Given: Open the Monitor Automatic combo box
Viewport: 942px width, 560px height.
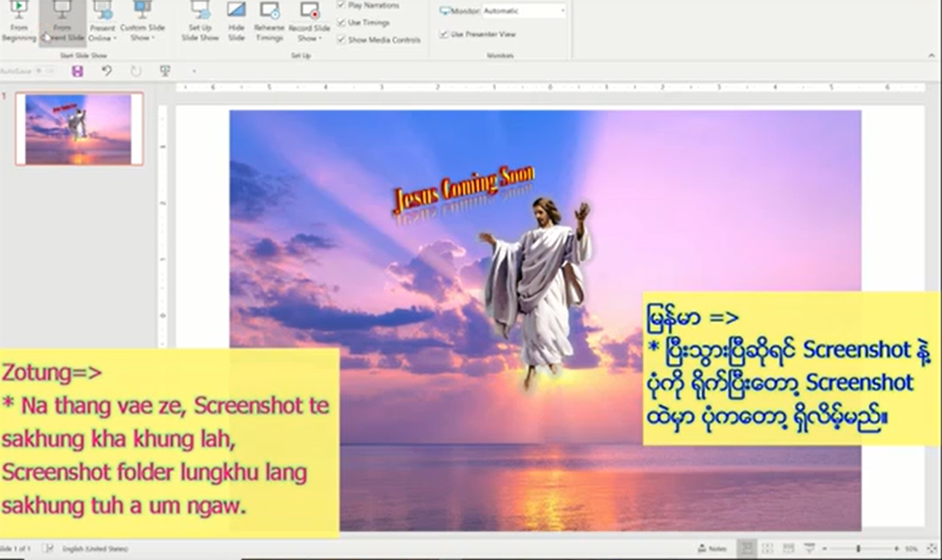Looking at the screenshot, I should [524, 11].
